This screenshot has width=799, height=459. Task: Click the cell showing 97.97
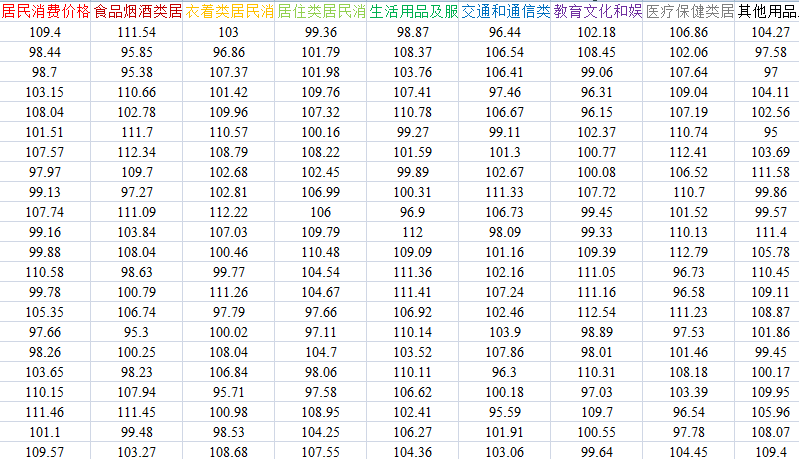pos(45,172)
